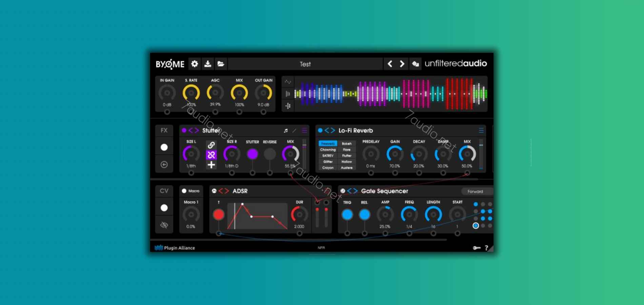Toggle the Macro white dot
The height and width of the screenshot is (305, 644).
(x=184, y=191)
